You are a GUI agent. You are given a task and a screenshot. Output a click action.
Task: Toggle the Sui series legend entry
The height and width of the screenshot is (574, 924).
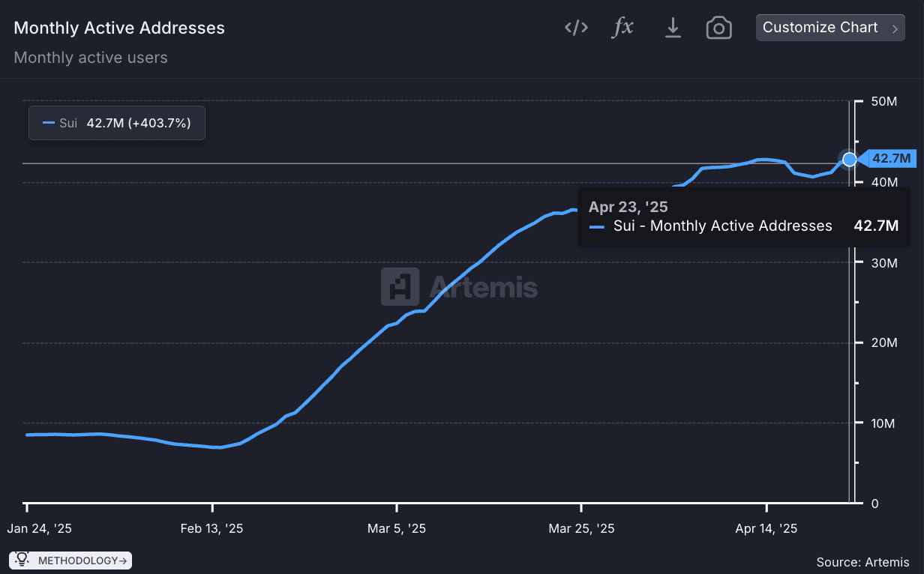117,123
